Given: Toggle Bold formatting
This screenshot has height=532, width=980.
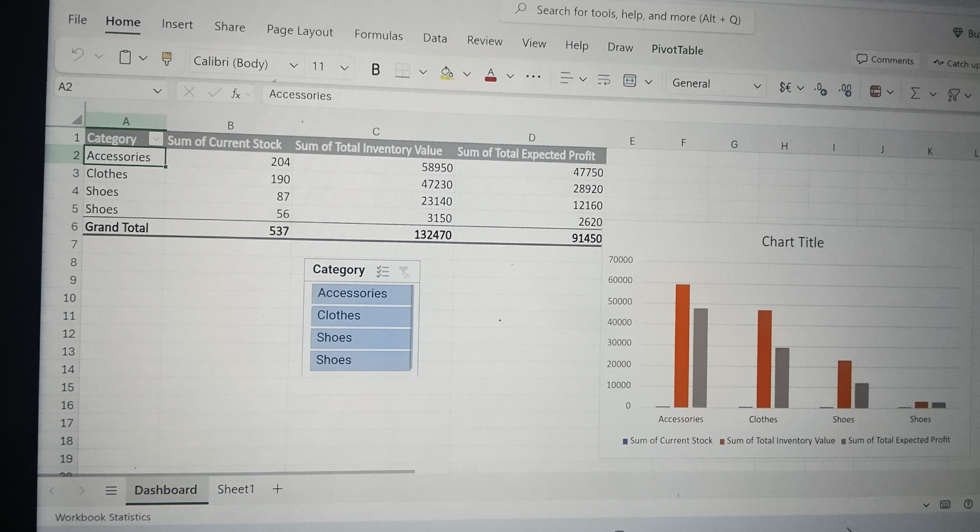Looking at the screenshot, I should click(x=375, y=70).
